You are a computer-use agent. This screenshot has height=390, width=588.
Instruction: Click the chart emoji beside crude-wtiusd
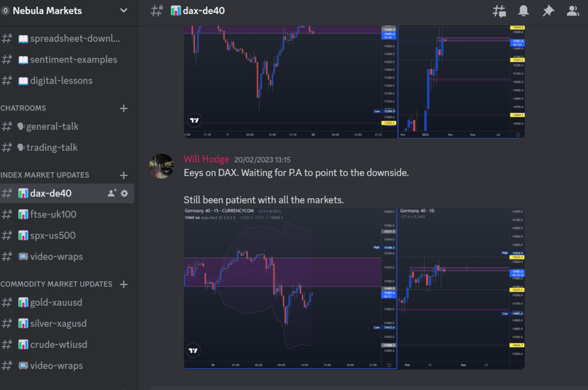coord(23,344)
